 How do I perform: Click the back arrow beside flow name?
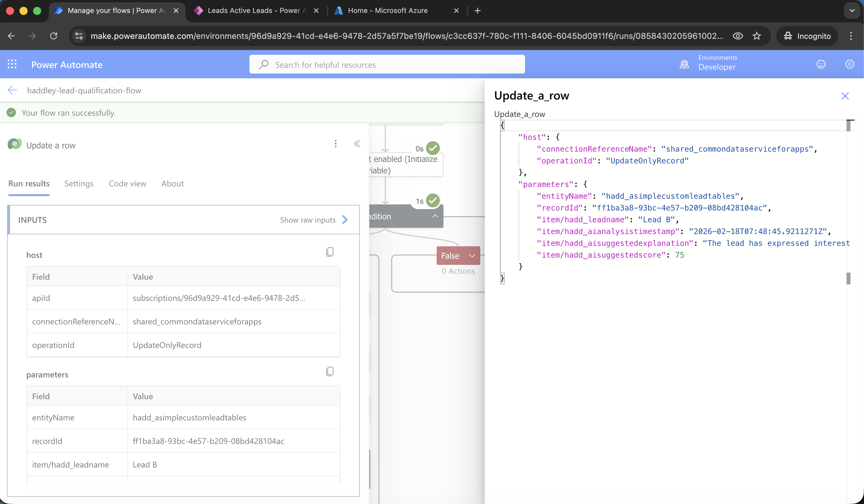click(x=12, y=90)
